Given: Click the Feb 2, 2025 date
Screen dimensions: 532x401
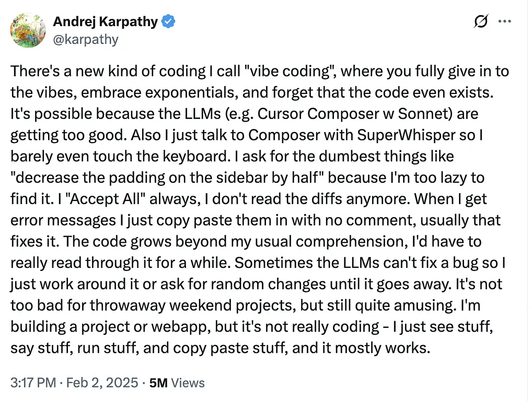Looking at the screenshot, I should [102, 383].
